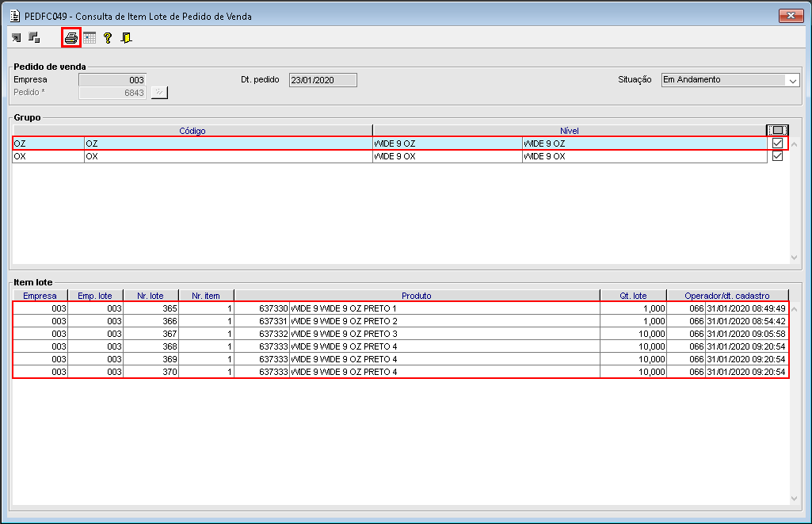This screenshot has height=524, width=812.
Task: Click the product code 637330 cell
Action: (x=261, y=308)
